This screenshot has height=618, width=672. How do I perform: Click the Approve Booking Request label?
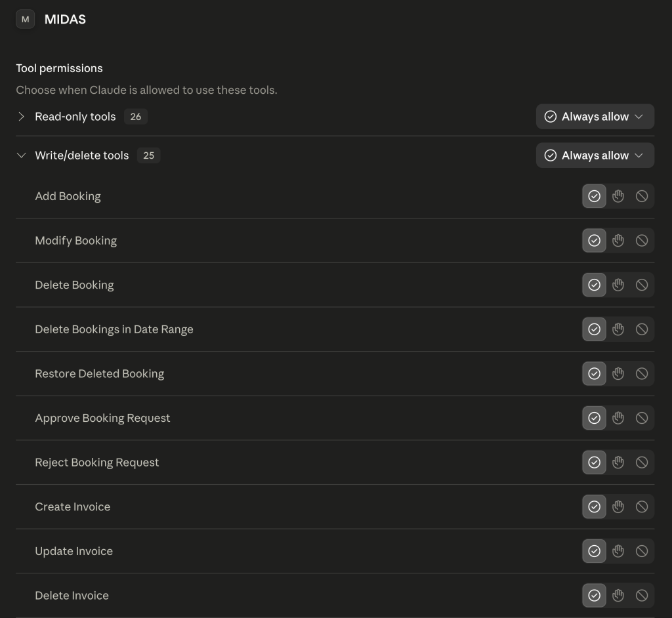[x=102, y=418]
